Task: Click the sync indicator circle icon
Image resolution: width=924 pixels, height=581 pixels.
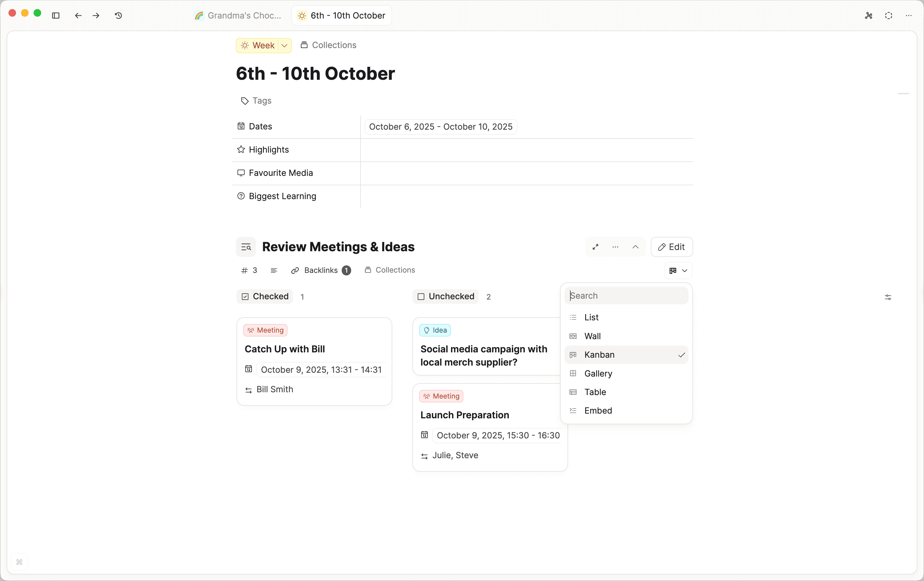Action: click(889, 16)
